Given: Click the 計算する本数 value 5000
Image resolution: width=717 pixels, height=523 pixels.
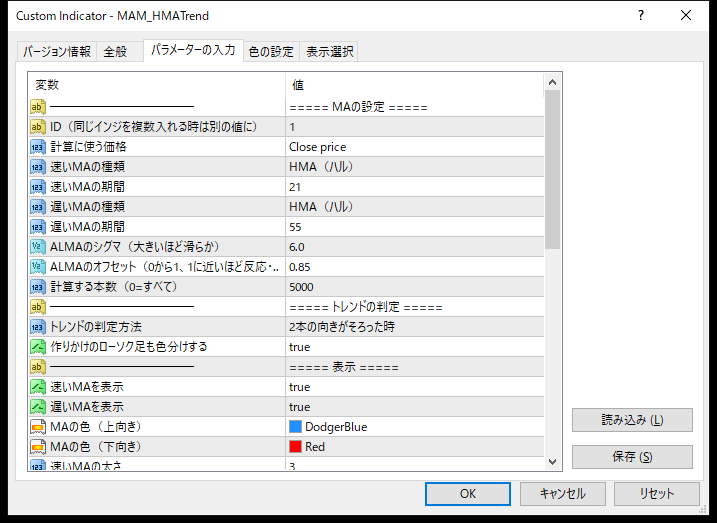Looking at the screenshot, I should 415,287.
